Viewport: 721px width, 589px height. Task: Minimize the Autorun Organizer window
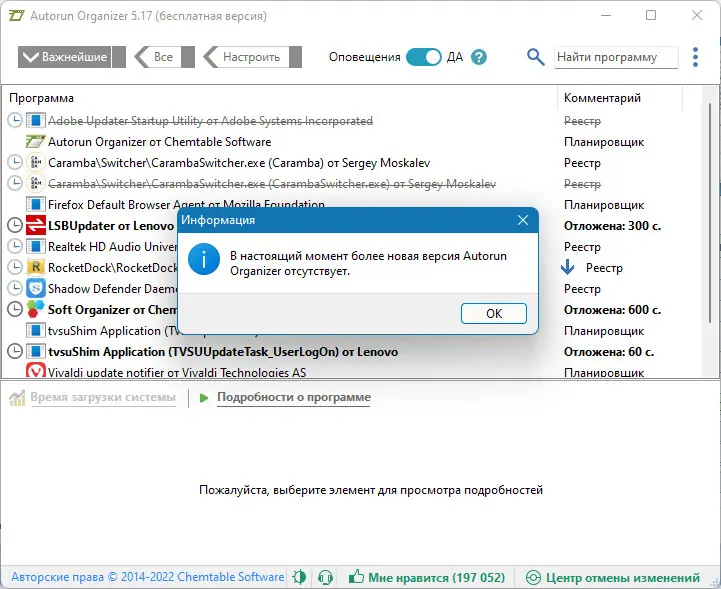point(606,16)
